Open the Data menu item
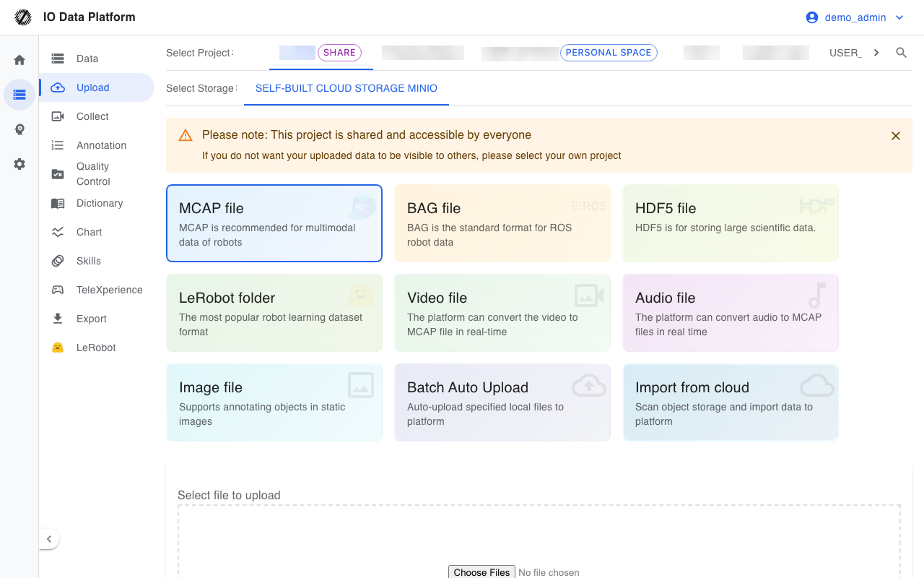This screenshot has width=924, height=578. (97, 59)
